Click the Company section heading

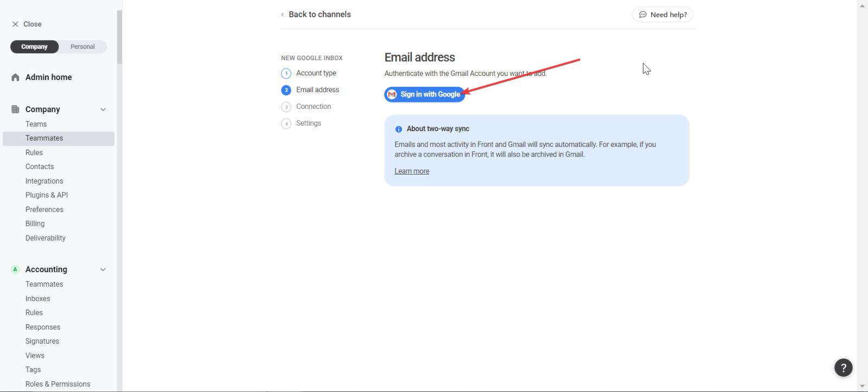(43, 110)
